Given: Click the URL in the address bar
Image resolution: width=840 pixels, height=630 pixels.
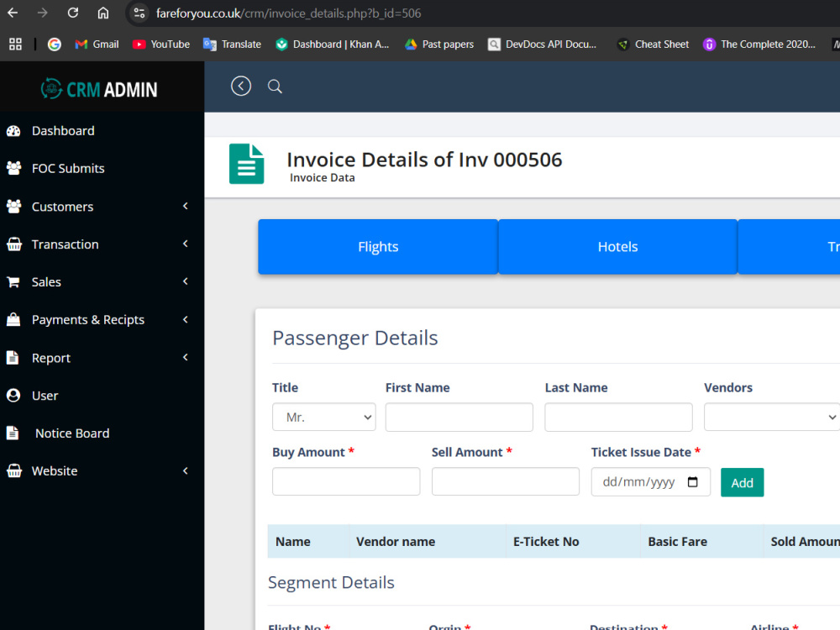Looking at the screenshot, I should (x=289, y=13).
